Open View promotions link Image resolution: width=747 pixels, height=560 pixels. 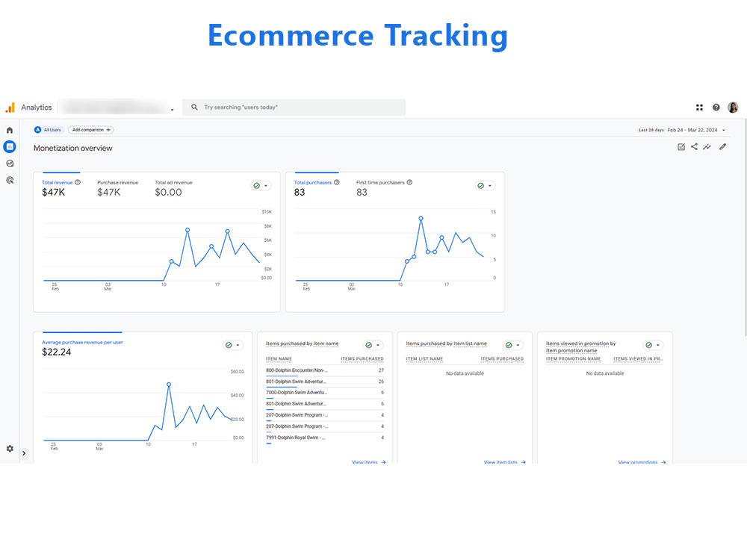(x=642, y=461)
